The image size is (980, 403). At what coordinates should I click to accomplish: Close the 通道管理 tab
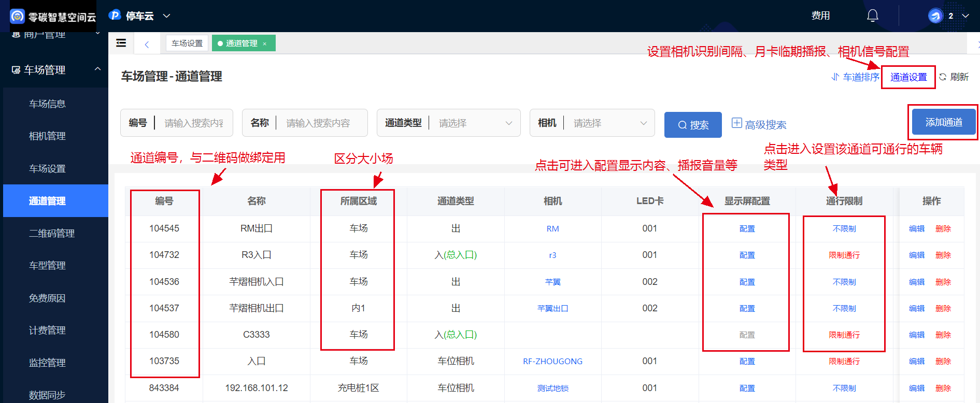coord(264,44)
